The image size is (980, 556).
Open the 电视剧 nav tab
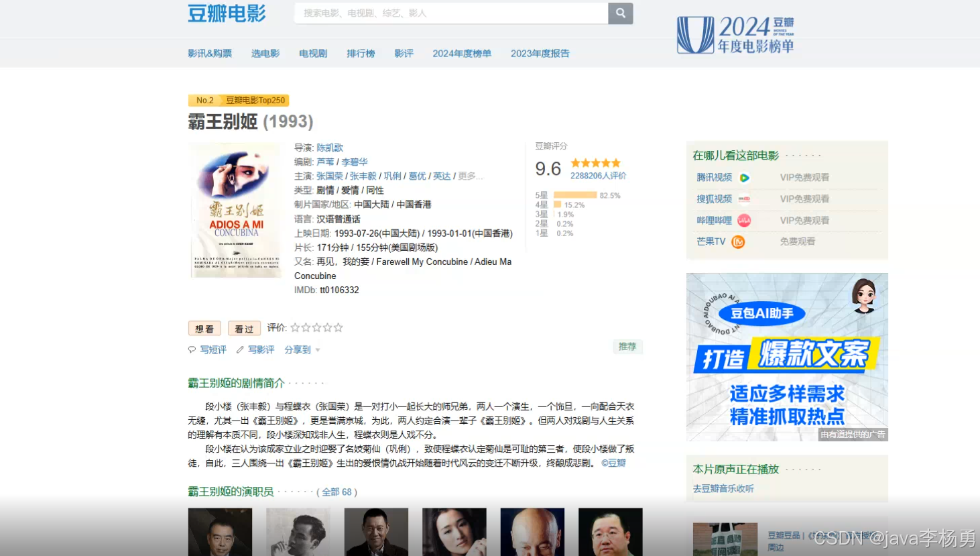coord(313,53)
